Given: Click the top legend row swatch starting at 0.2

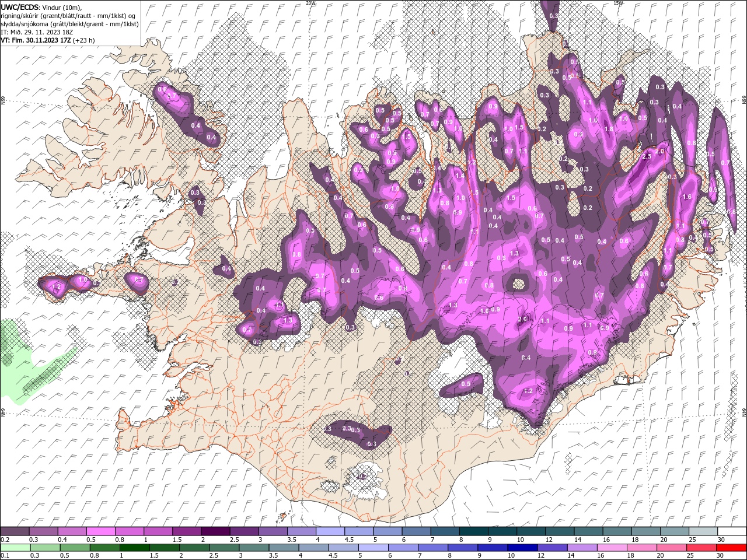Looking at the screenshot, I should coord(15,531).
